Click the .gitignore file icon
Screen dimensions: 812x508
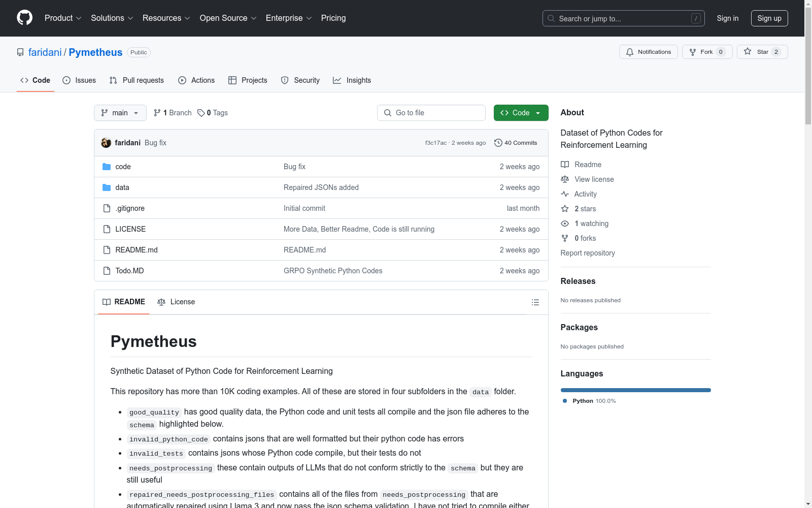point(107,208)
